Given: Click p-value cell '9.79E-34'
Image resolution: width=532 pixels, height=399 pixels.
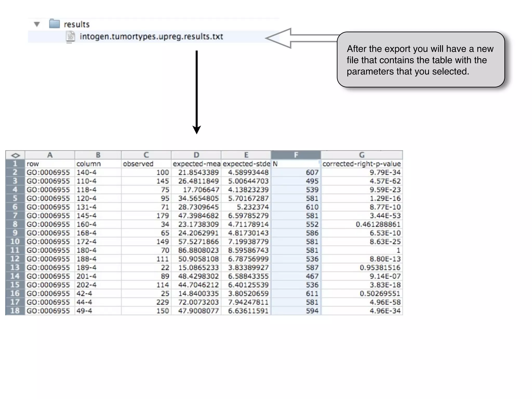Looking at the screenshot, I should 362,172.
